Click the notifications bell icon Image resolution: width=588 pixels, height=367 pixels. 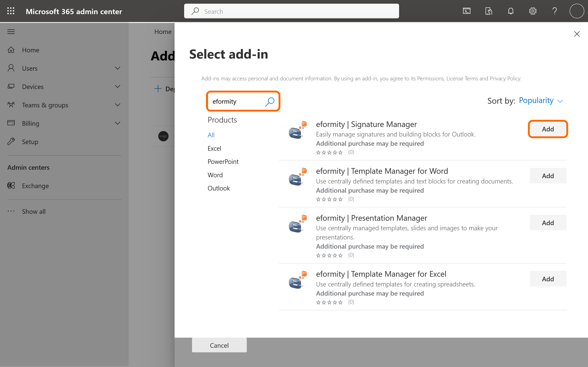pos(511,11)
